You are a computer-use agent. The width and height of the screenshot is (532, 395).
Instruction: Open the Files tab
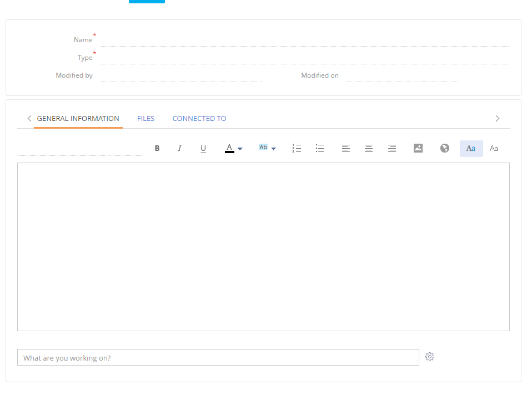[145, 119]
